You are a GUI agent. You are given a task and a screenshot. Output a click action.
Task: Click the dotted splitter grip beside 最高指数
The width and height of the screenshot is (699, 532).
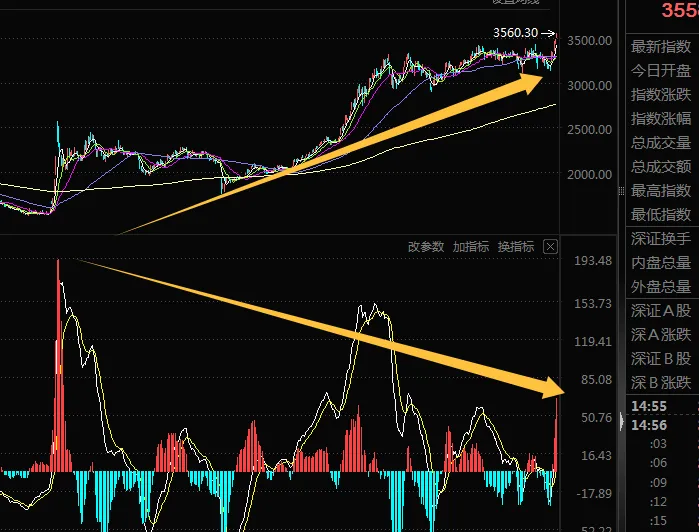point(621,191)
